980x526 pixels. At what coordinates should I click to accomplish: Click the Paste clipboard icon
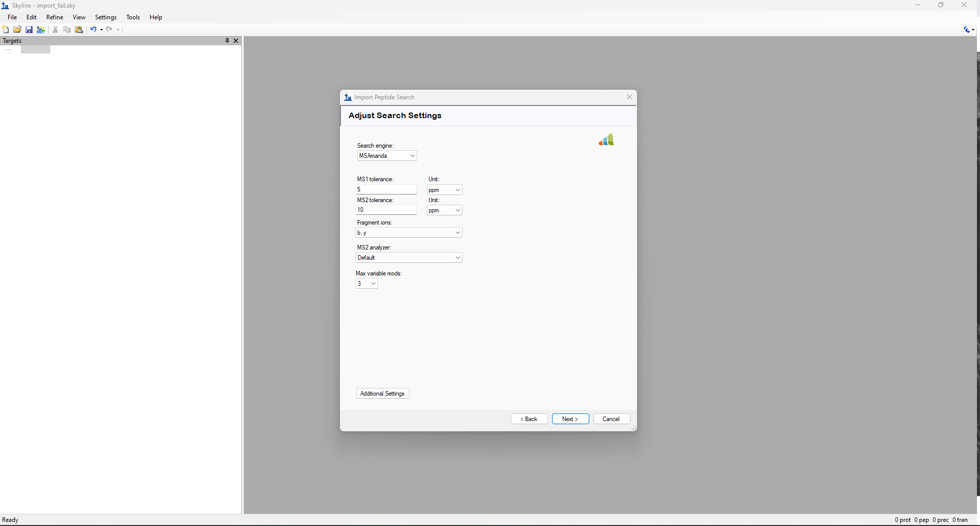(x=79, y=30)
